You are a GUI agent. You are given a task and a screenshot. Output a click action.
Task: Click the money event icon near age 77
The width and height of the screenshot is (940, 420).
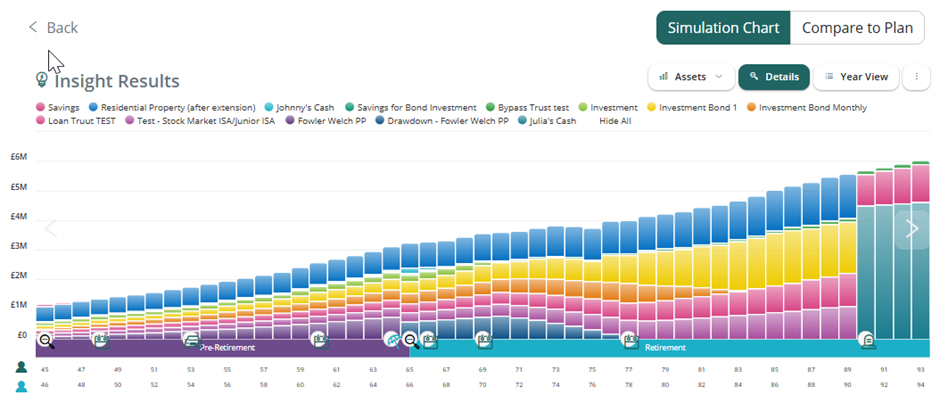[630, 340]
